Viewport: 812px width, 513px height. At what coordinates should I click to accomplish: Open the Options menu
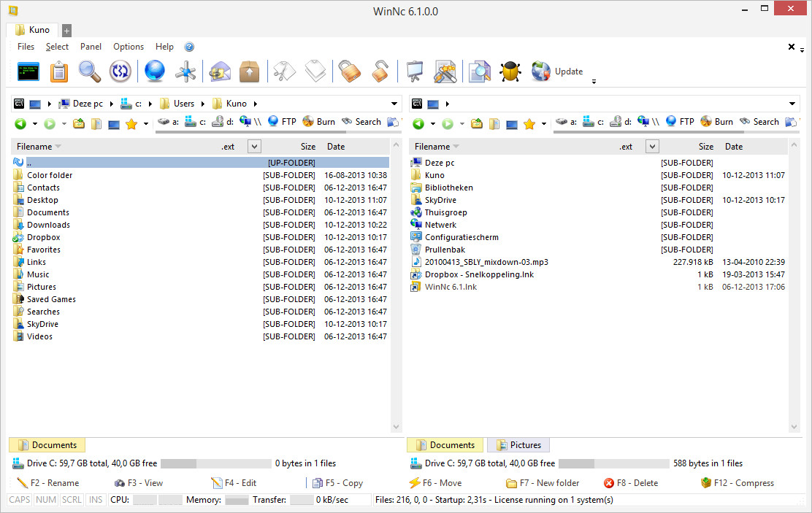pyautogui.click(x=129, y=47)
